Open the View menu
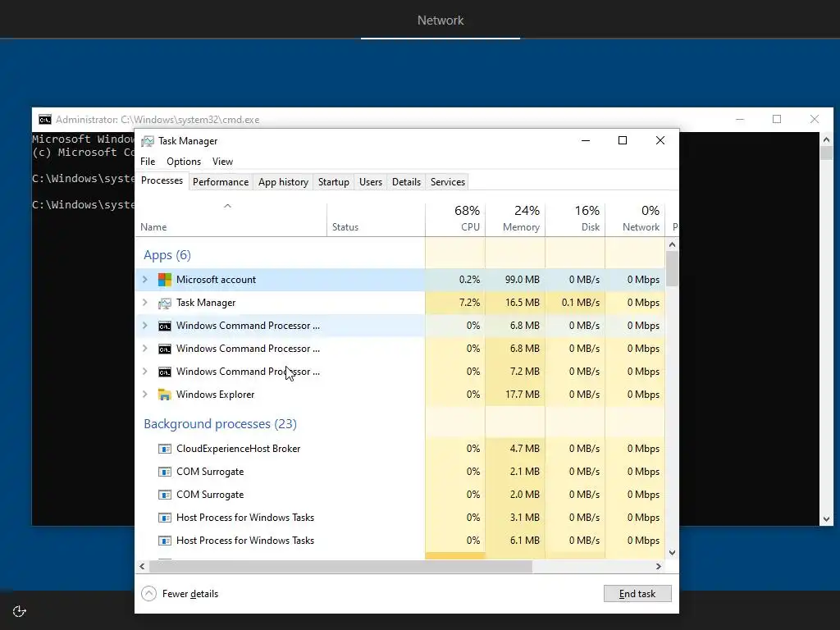This screenshot has height=630, width=840. tap(222, 162)
